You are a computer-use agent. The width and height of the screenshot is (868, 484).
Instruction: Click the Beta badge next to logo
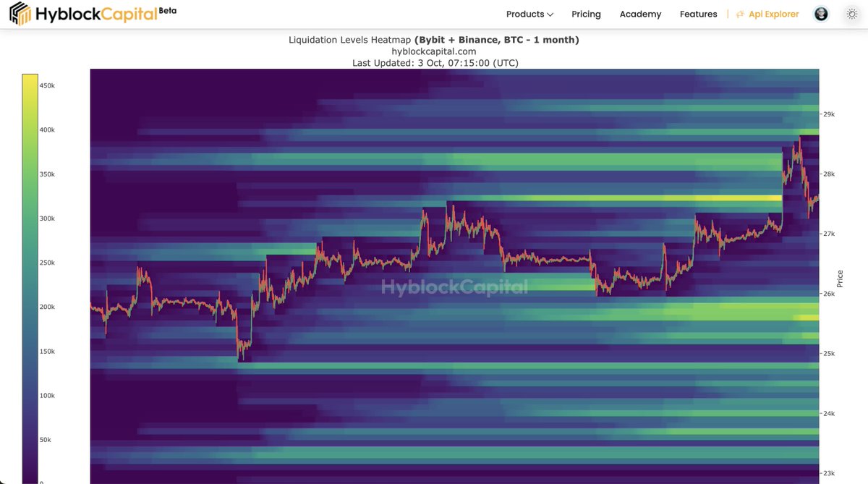point(167,11)
